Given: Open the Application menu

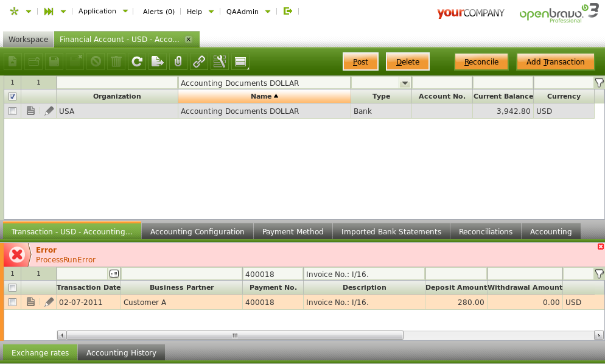Looking at the screenshot, I should point(97,11).
